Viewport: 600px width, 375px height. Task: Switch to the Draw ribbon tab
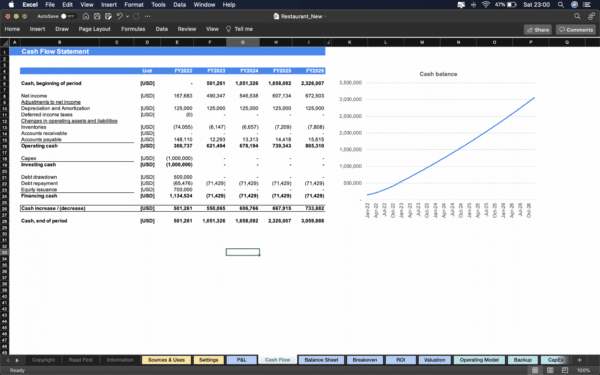(x=62, y=29)
